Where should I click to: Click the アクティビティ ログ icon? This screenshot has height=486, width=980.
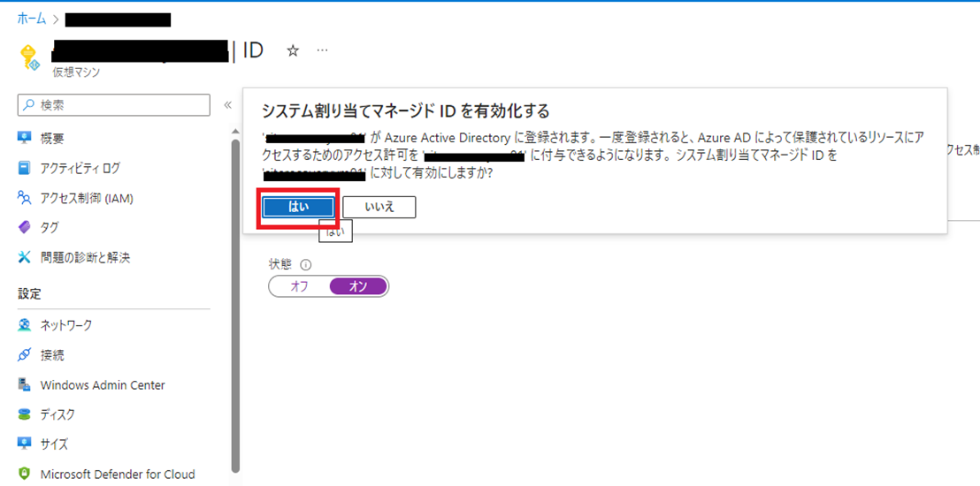click(25, 168)
